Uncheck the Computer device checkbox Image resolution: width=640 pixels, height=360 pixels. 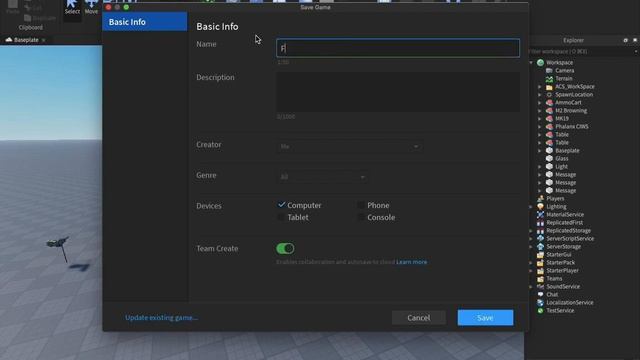(x=281, y=204)
